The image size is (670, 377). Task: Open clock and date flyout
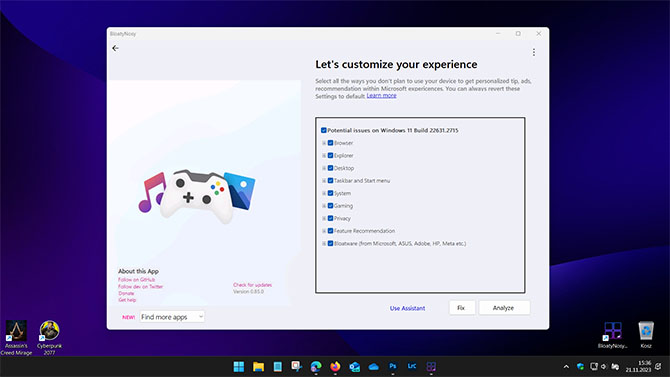638,366
